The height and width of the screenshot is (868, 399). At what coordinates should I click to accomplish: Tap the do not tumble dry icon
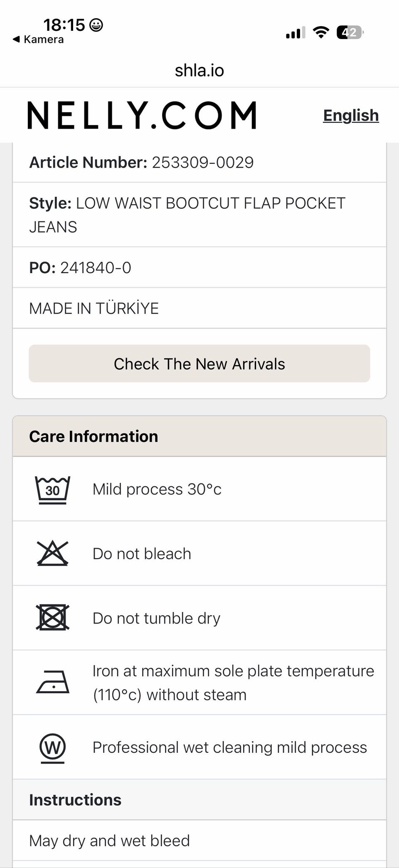[52, 618]
